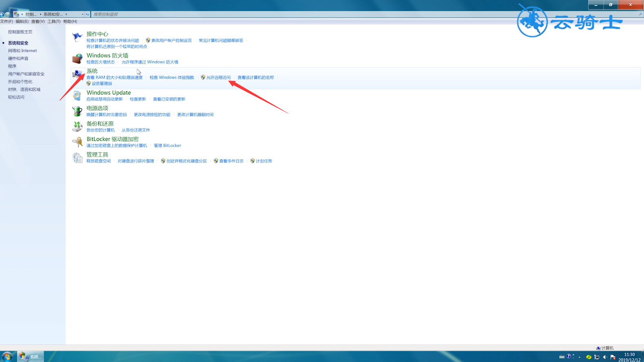
Task: Open the Windows 防火墙 brick wall icon
Action: point(77,59)
